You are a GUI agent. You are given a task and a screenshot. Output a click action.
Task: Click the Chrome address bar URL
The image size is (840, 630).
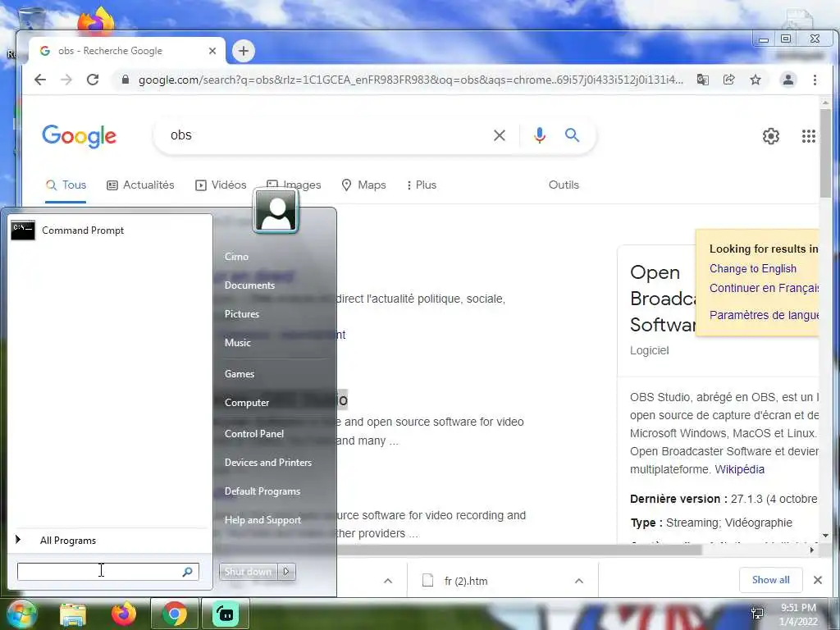pos(410,80)
